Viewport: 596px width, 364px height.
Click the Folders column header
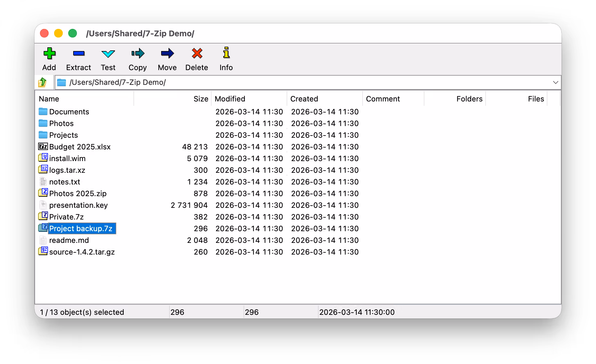pyautogui.click(x=455, y=99)
